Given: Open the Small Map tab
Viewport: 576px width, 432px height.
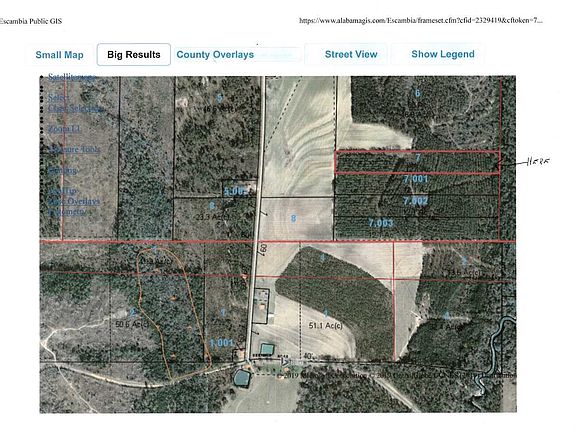Looking at the screenshot, I should click(60, 55).
